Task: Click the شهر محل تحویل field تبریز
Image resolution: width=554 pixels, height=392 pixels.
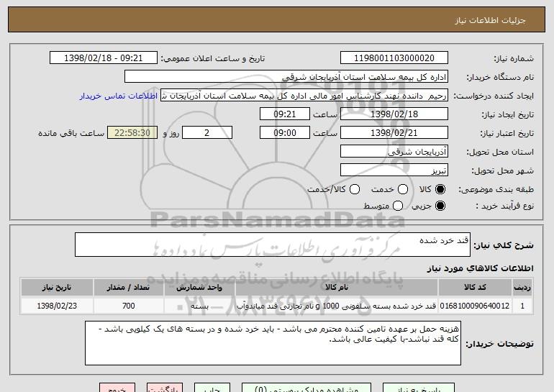Action: pyautogui.click(x=394, y=170)
